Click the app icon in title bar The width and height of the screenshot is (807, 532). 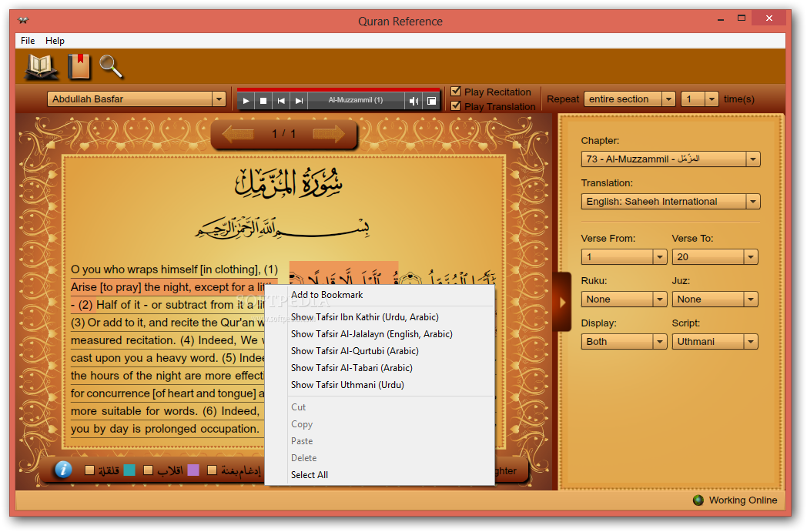tap(22, 21)
